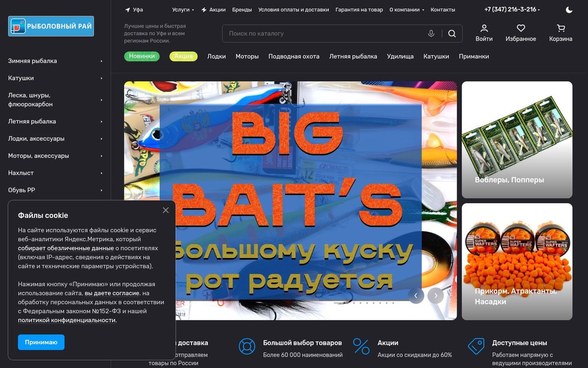Click the voice search microphone icon
Viewport: 588px width, 368px height.
pos(431,33)
